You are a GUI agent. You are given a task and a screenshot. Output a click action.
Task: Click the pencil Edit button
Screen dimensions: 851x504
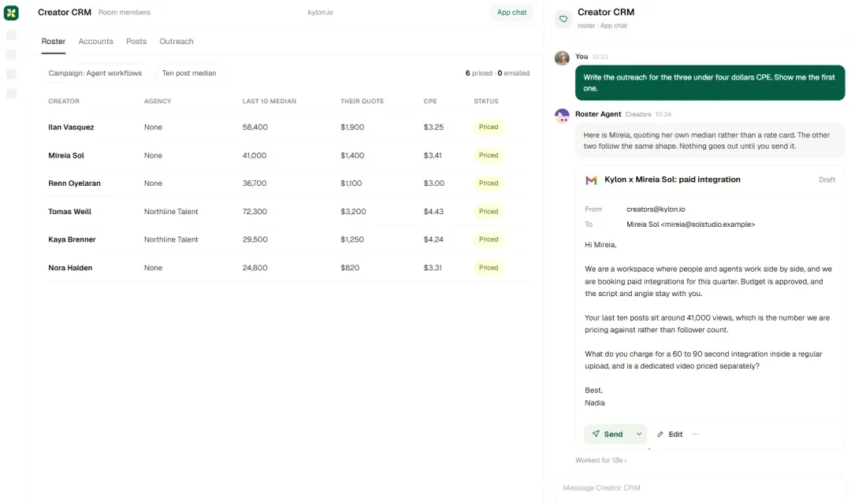[670, 434]
